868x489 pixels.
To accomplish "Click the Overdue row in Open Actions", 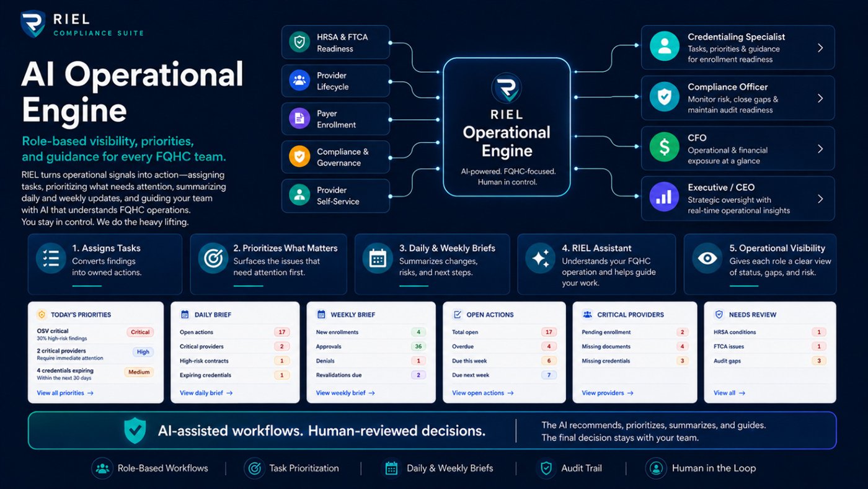I will (x=504, y=347).
